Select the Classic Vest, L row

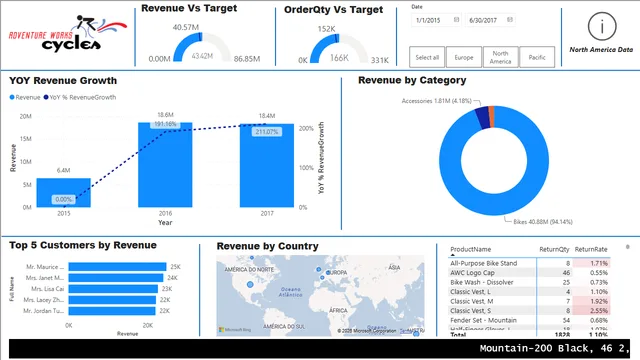[x=529, y=291]
